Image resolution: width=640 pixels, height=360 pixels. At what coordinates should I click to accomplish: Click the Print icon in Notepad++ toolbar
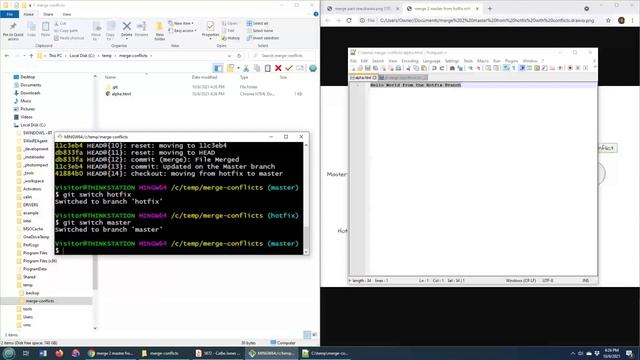pos(398,68)
